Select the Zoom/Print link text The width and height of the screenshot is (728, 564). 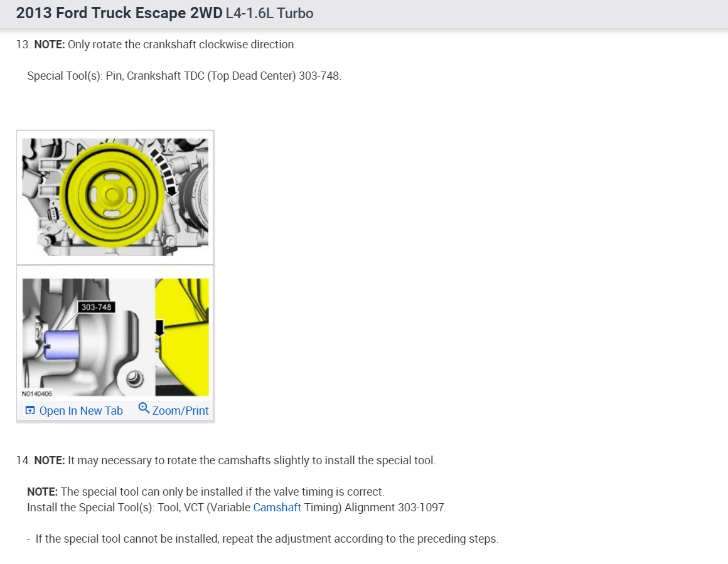[x=180, y=411]
